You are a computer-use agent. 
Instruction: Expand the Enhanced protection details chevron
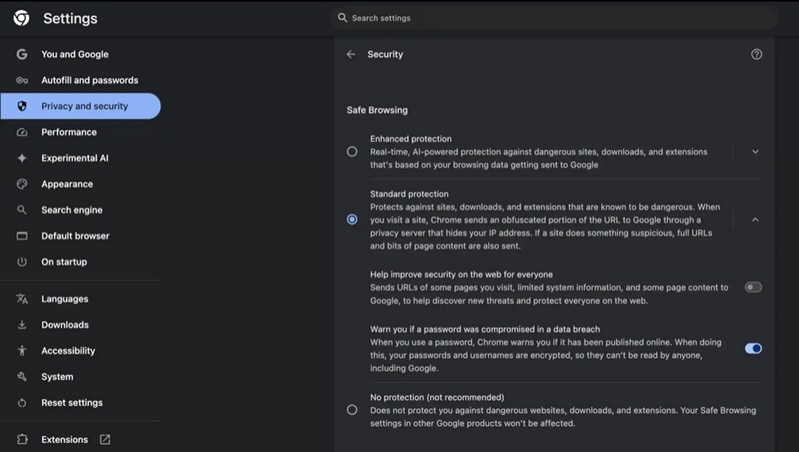(755, 151)
